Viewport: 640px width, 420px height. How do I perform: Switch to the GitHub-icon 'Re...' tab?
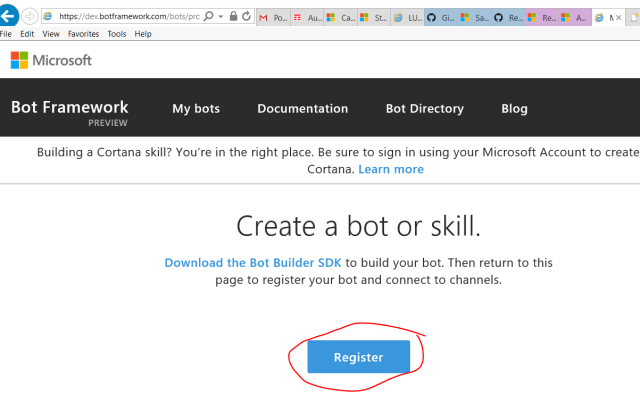tap(508, 18)
